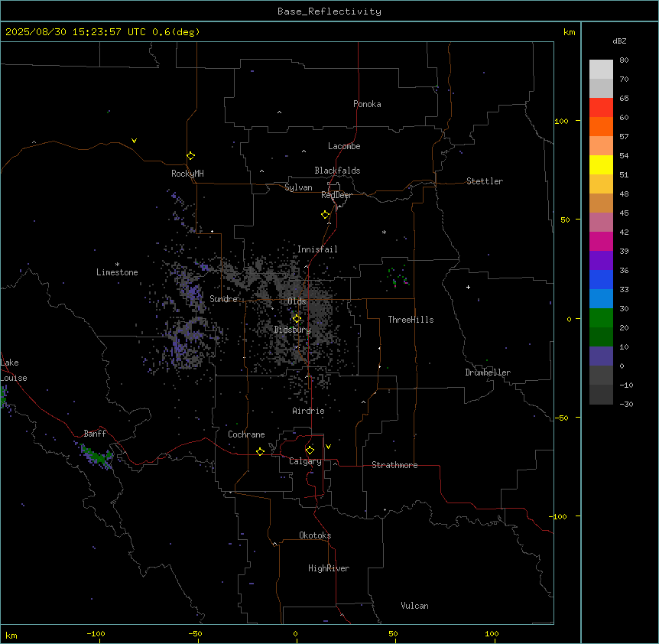Click the yellow V marker northeast of Calgary
This screenshot has width=659, height=644.
pyautogui.click(x=328, y=447)
